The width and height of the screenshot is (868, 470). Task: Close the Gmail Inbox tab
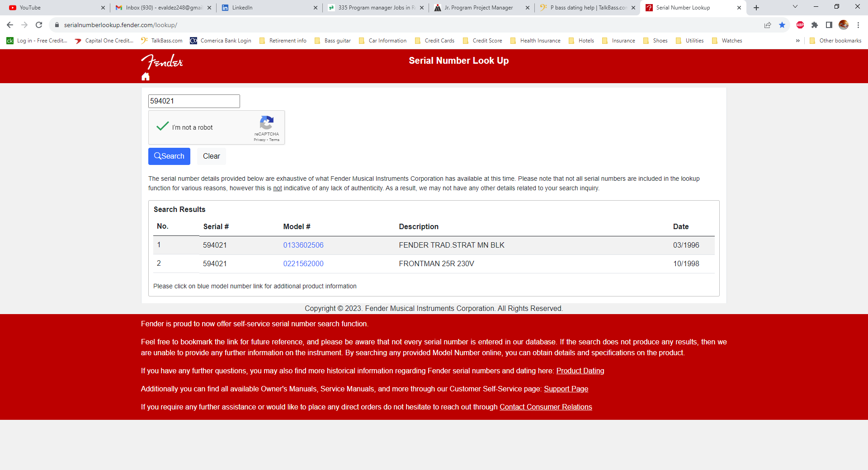[x=209, y=8]
